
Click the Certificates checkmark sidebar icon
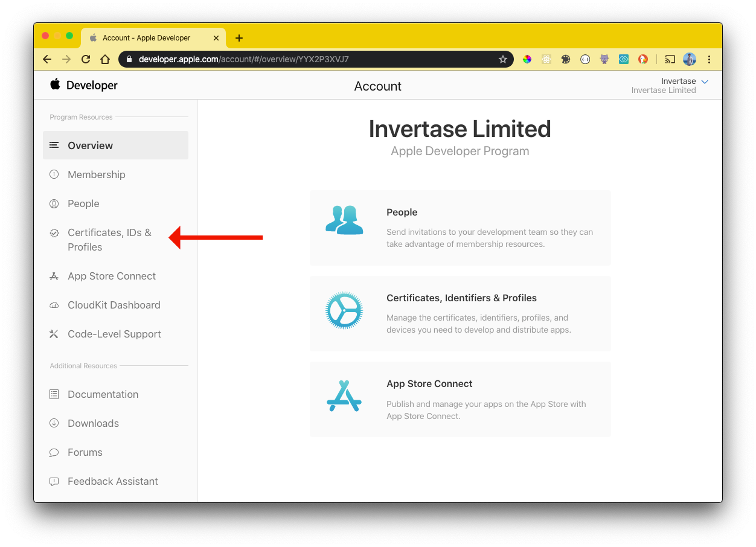coord(54,232)
